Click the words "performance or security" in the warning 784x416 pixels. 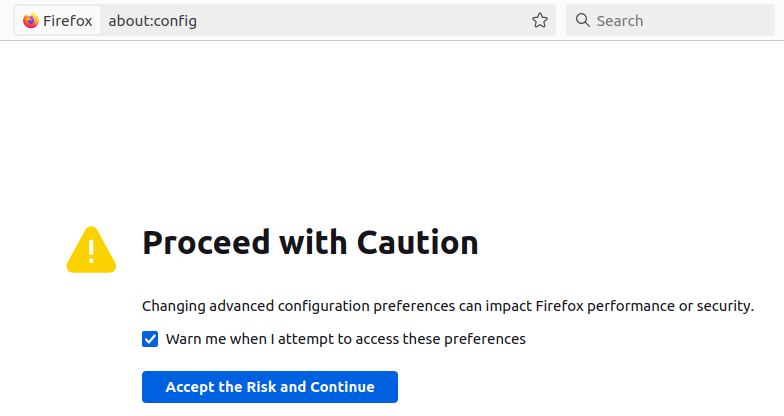point(670,306)
